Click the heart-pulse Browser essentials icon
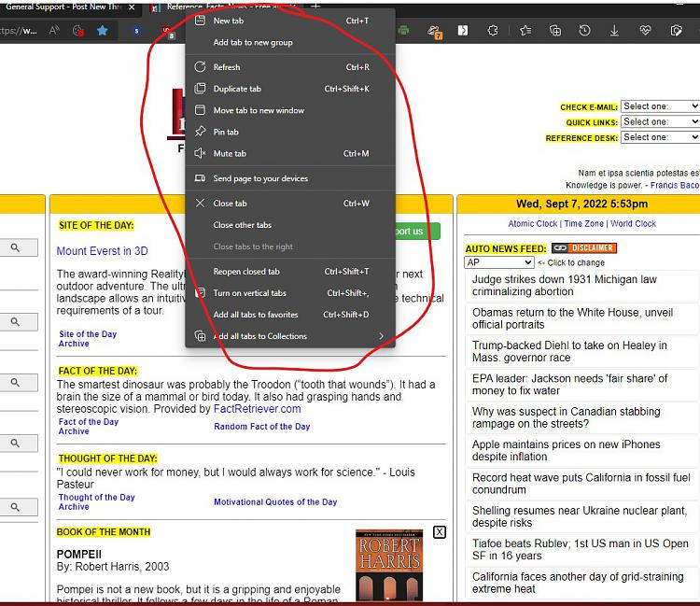The height and width of the screenshot is (606, 700). pyautogui.click(x=645, y=31)
